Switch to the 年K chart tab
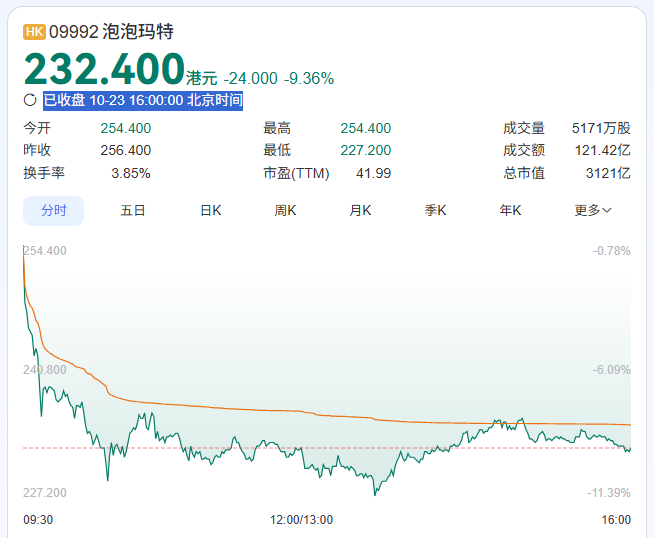Screen dimensions: 654x538 (511, 211)
